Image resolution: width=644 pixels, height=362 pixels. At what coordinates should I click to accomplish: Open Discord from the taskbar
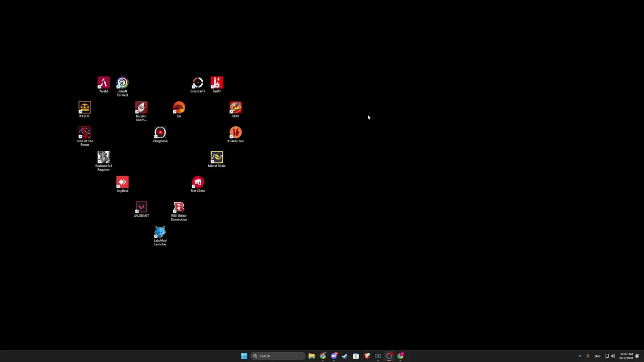(x=334, y=356)
